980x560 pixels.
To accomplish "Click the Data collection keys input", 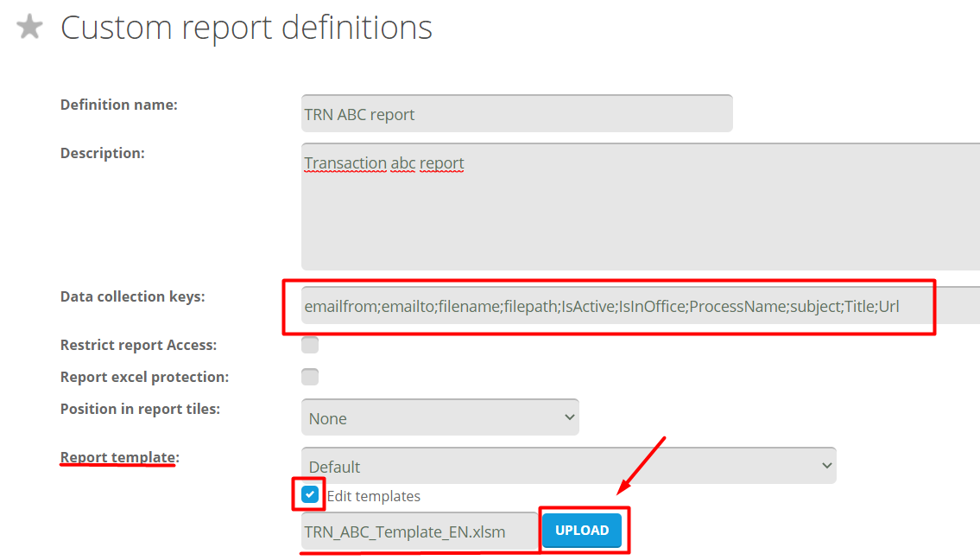I will pos(639,306).
